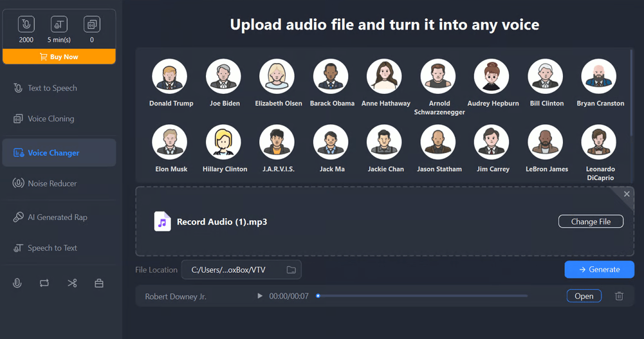Screen dimensions: 644x339
Task: Select the Joe Biden voice avatar
Action: click(x=223, y=77)
